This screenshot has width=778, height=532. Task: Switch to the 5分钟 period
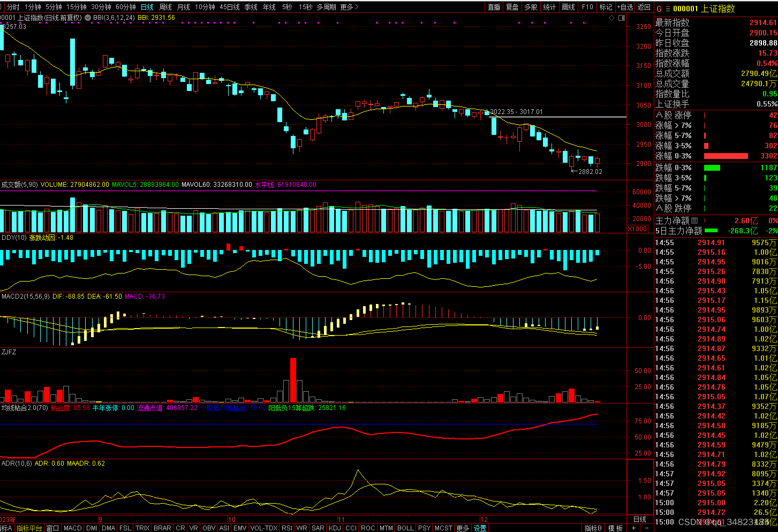coord(54,7)
